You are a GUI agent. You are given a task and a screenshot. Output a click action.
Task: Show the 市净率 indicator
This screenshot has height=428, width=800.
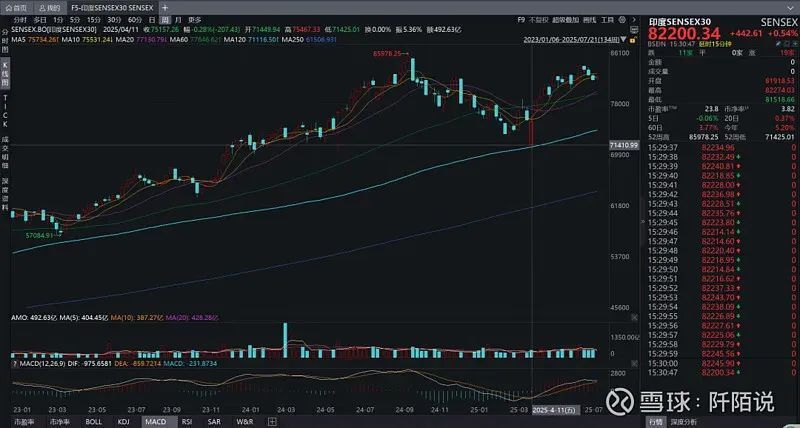click(60, 422)
